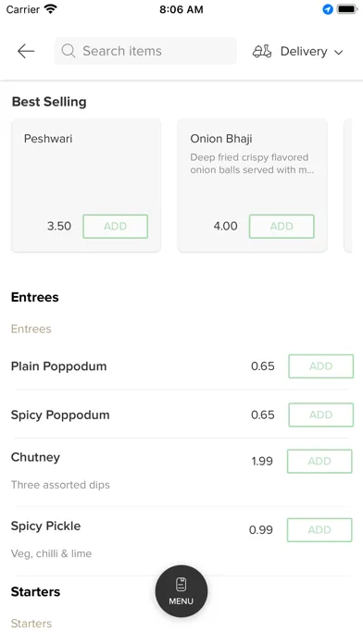
Task: Open the Delivery order type selector
Action: click(x=297, y=51)
